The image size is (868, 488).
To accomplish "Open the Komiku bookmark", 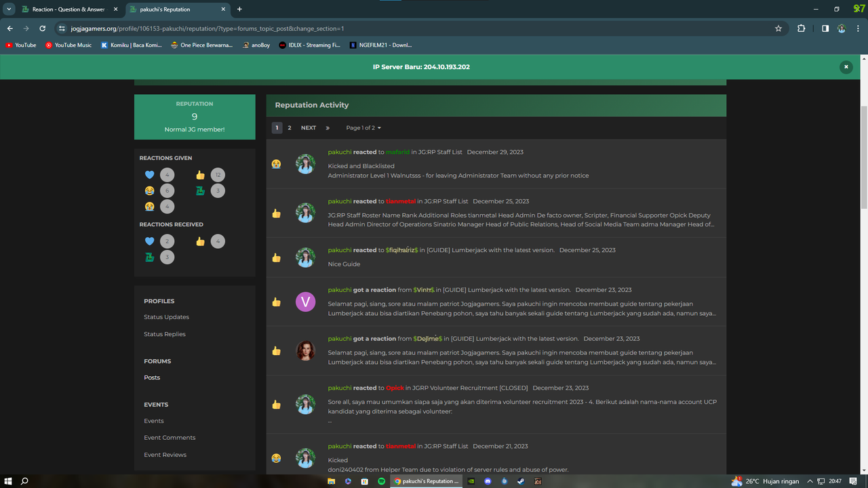I will [132, 45].
